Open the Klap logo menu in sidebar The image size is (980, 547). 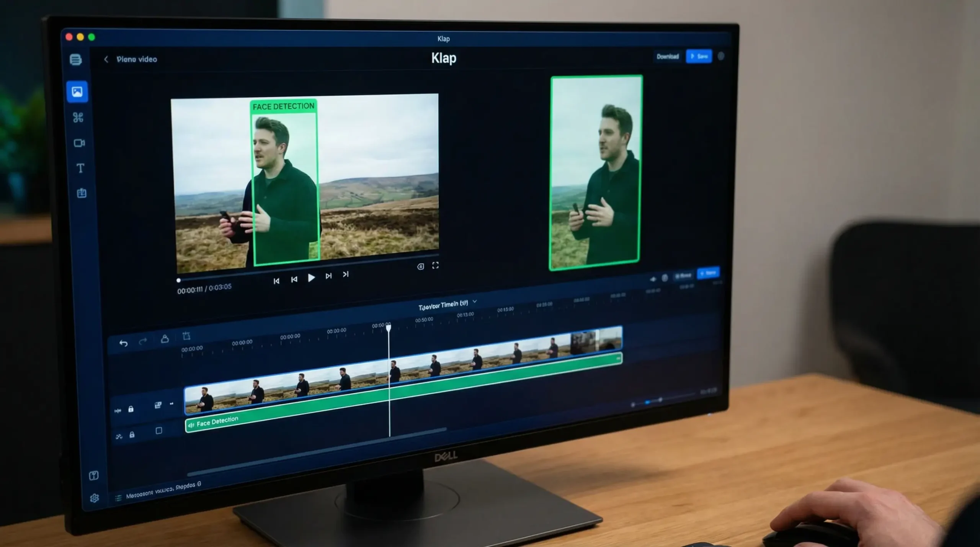pyautogui.click(x=76, y=60)
